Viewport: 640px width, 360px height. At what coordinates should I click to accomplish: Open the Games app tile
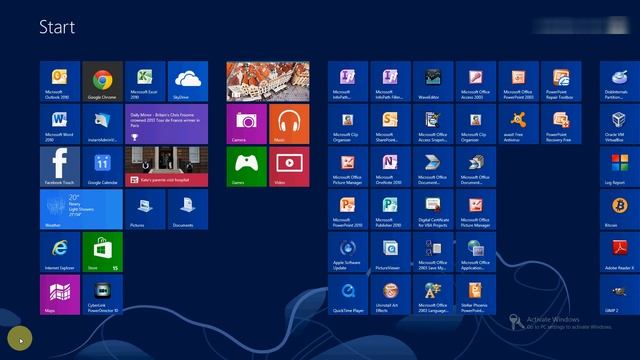point(247,167)
